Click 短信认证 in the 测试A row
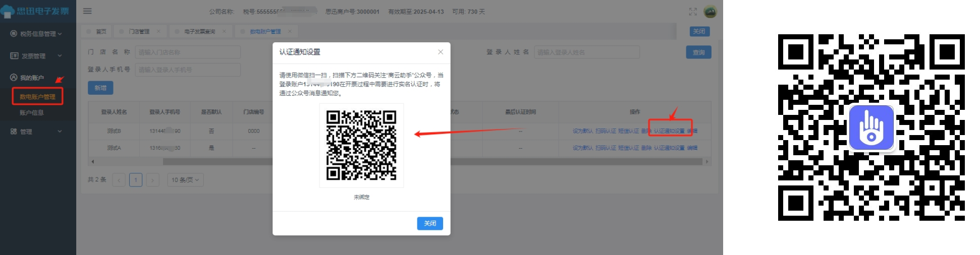 [x=628, y=148]
